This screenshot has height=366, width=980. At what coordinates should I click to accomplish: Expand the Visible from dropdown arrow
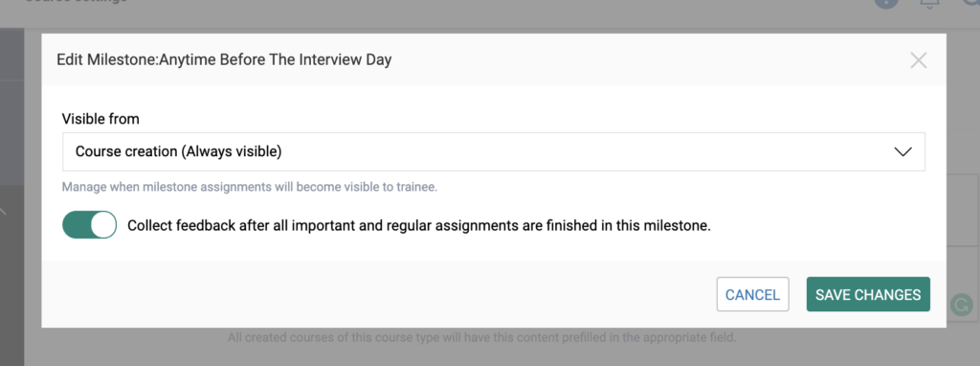coord(902,152)
